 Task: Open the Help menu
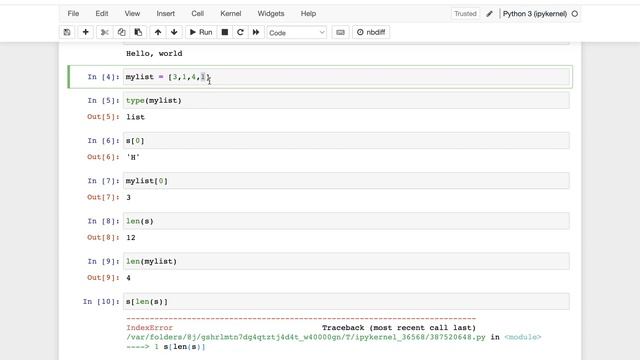[x=308, y=13]
